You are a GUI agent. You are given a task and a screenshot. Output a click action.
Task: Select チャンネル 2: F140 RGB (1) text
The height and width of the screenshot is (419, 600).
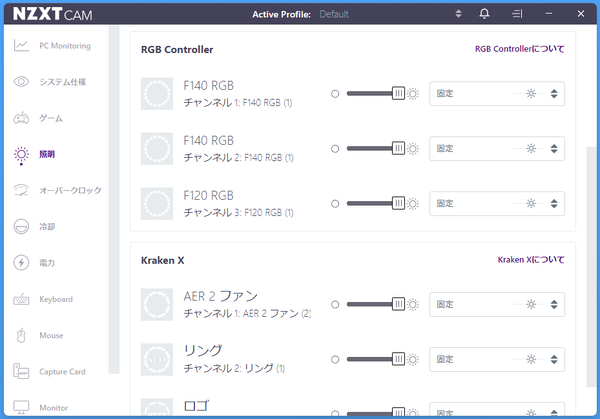click(238, 158)
